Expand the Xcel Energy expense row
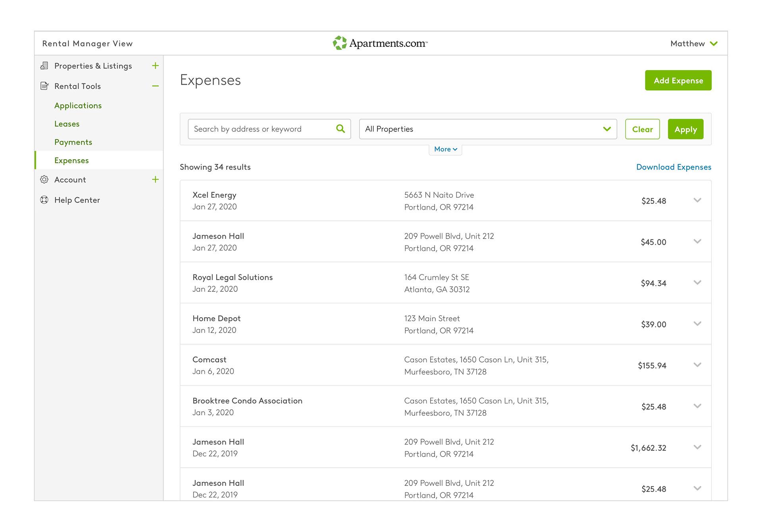Screen dimensions: 762x532 tap(697, 200)
